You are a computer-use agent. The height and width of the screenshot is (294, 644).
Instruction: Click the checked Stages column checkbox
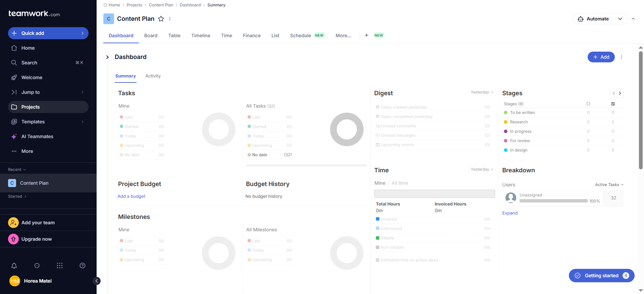point(613,104)
